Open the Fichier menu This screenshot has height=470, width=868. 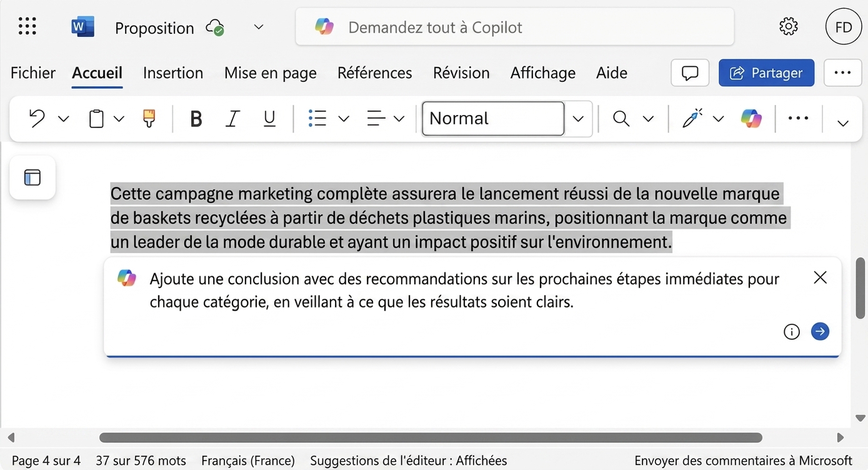coord(33,73)
